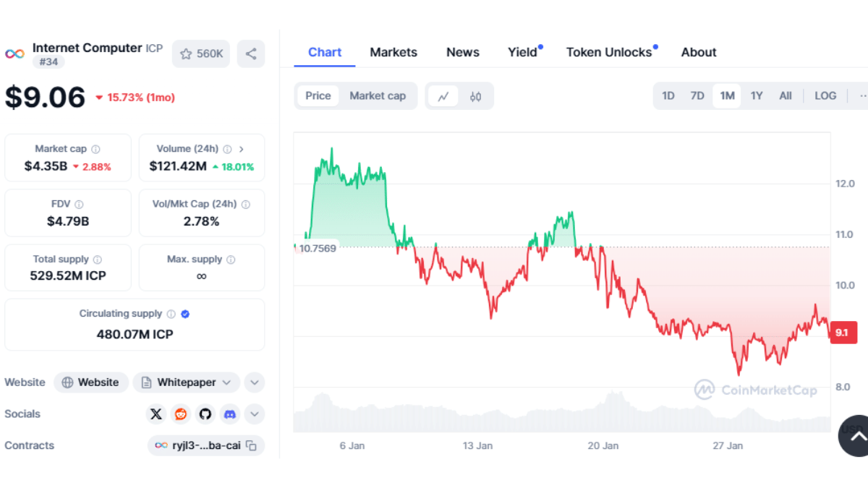Screen dimensions: 868x488
Task: Click the scroll-to-top arrow button
Action: point(857,436)
